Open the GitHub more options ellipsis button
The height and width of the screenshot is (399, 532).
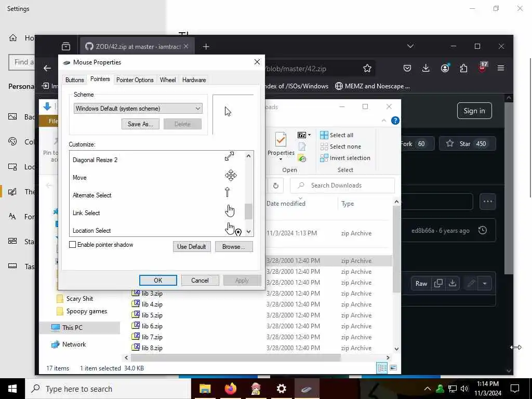pos(487,202)
